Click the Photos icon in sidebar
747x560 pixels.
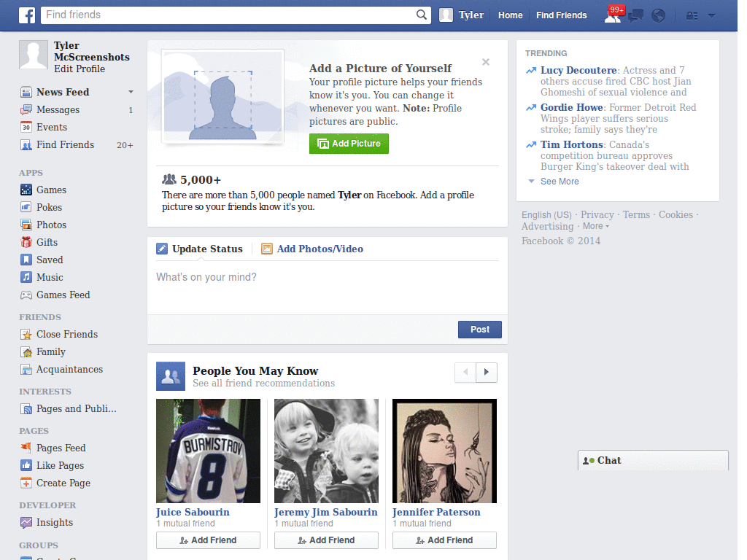coord(26,225)
